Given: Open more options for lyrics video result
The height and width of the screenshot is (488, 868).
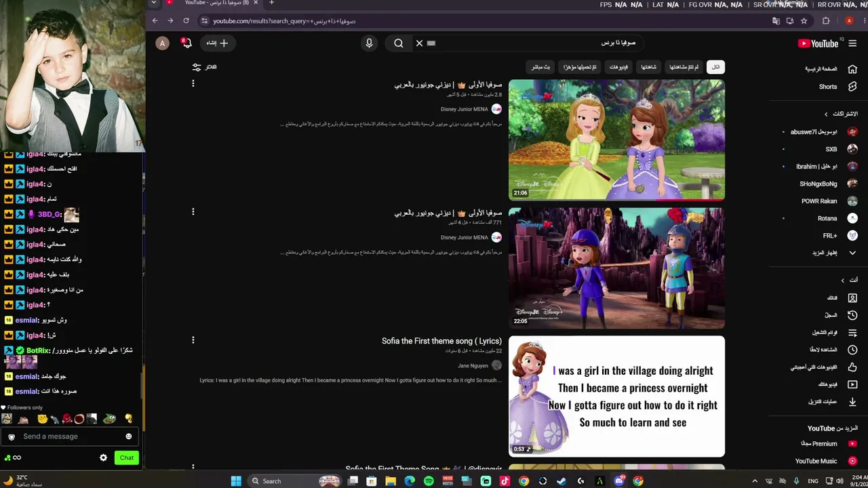Looking at the screenshot, I should click(193, 340).
